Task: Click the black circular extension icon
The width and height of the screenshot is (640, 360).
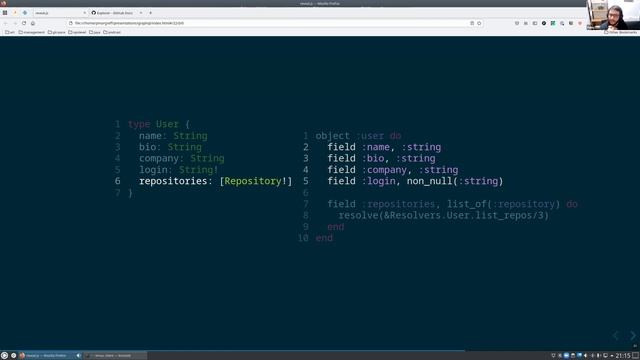Action: coord(544,23)
